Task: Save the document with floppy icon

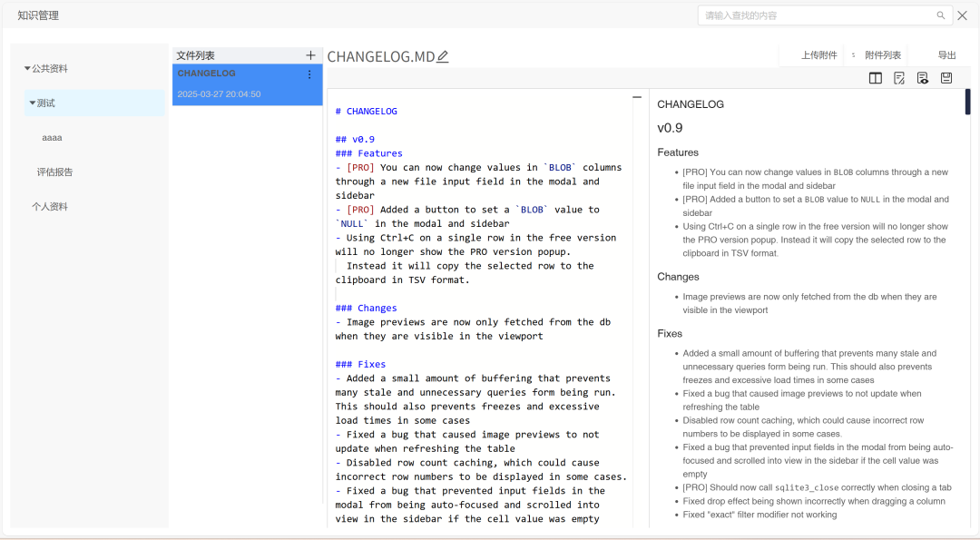Action: click(946, 78)
